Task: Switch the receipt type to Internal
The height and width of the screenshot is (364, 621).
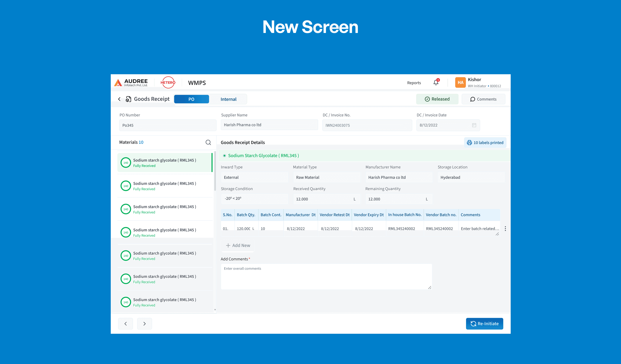Action: 228,99
